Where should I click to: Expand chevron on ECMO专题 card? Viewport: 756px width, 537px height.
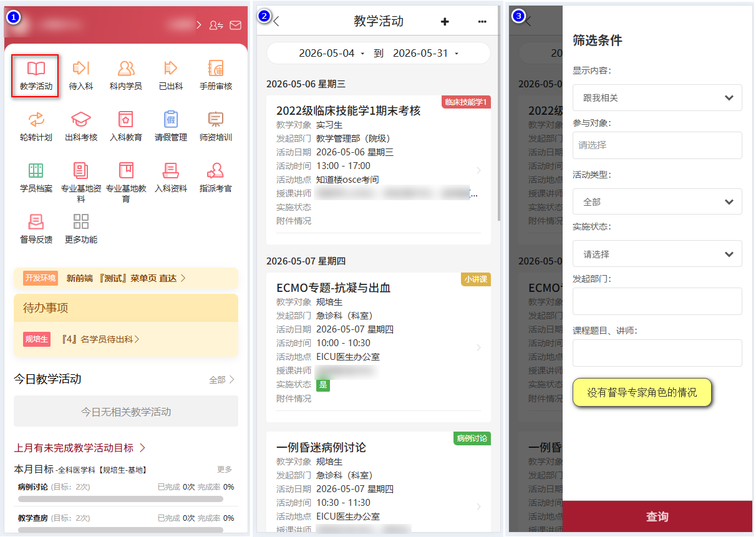pos(478,347)
